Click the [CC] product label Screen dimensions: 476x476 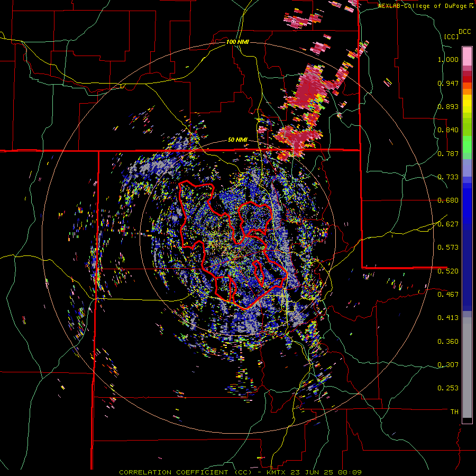tap(451, 36)
